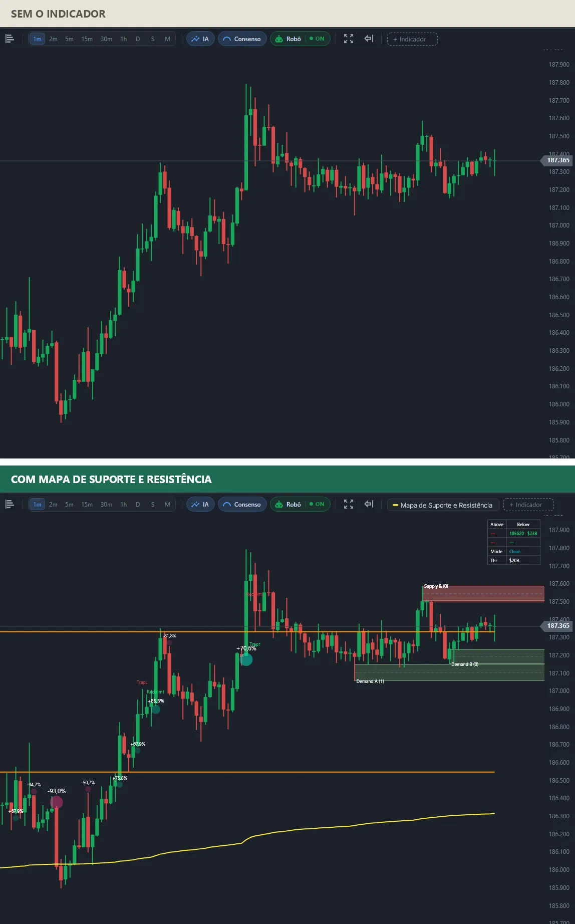Screen dimensions: 575x924
Task: Select M timeframe in no-indicator chart
Action: (x=167, y=39)
